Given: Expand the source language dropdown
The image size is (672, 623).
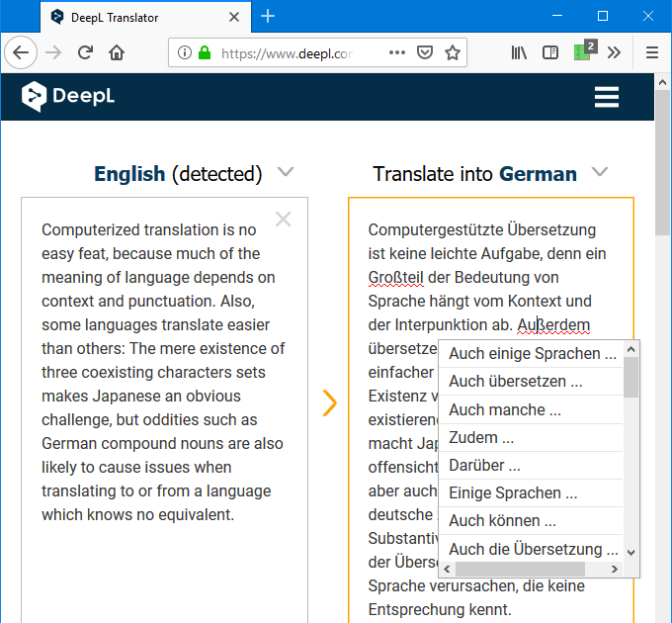Looking at the screenshot, I should coord(286,172).
